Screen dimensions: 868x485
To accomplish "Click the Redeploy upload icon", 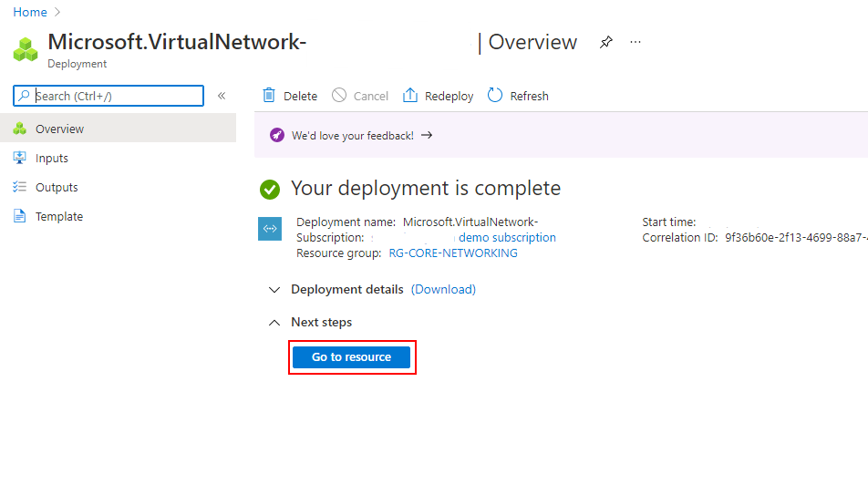I will click(410, 96).
